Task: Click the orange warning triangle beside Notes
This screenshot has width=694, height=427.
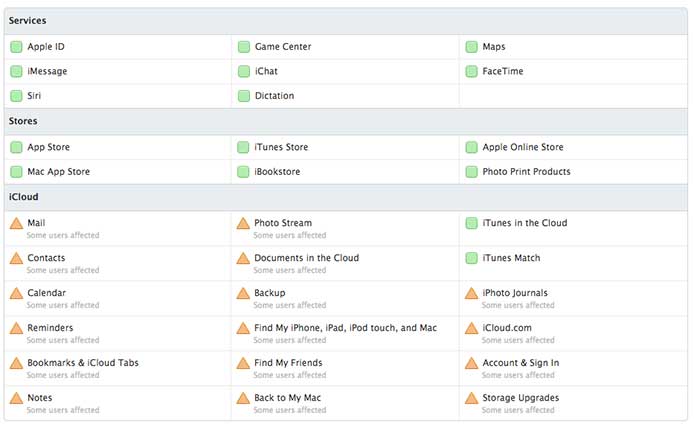Action: point(16,398)
